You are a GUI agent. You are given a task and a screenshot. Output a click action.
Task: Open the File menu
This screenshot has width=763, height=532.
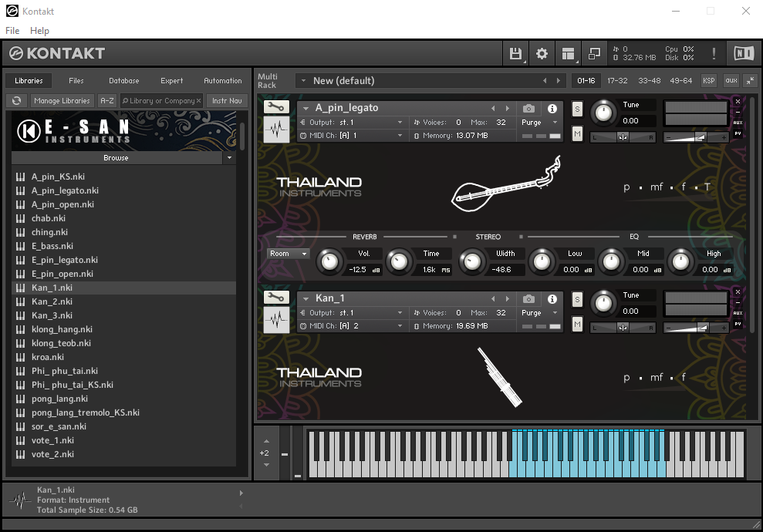(x=12, y=31)
